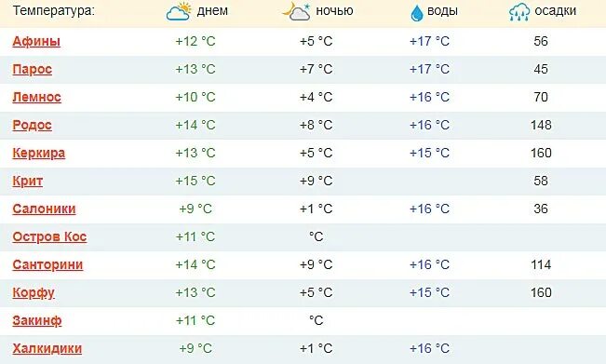Screen dimensions: 606x364
Task: Open the Крит link
Action: (x=27, y=181)
